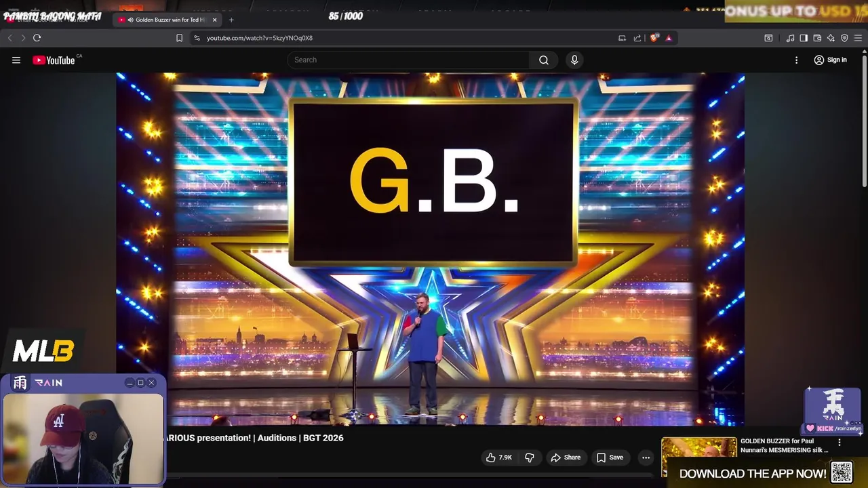Click the browser forward arrow
868x488 pixels.
coord(23,38)
